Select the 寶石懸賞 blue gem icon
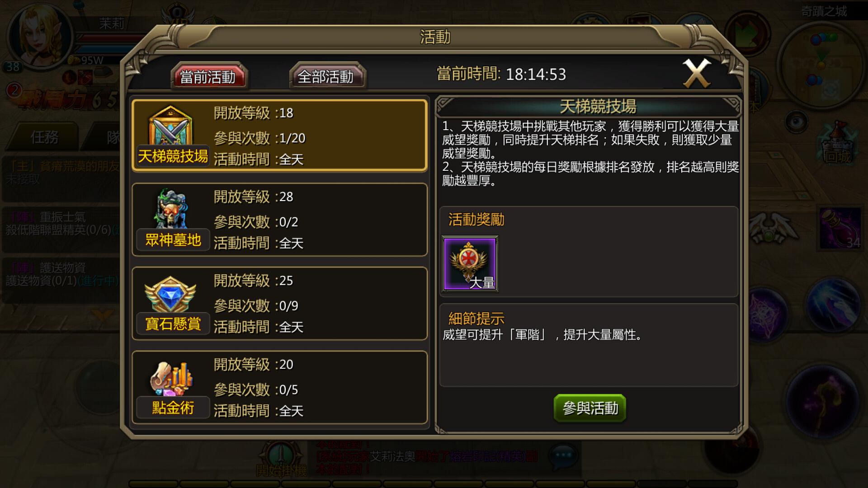Screen dimensions: 868x488 (170, 294)
